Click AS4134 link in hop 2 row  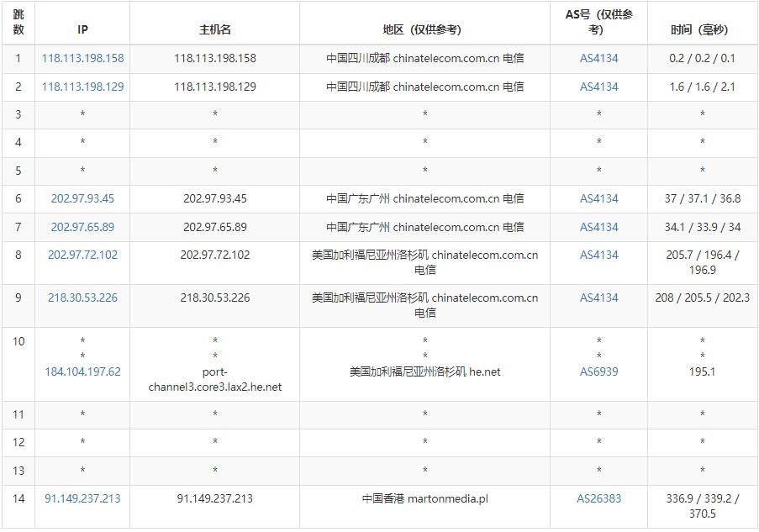pyautogui.click(x=599, y=87)
